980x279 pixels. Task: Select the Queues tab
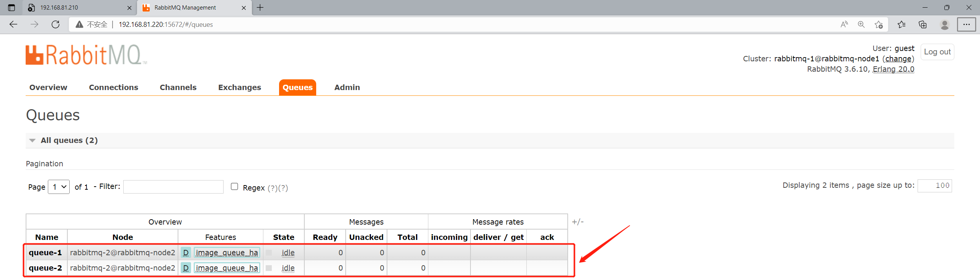tap(297, 87)
